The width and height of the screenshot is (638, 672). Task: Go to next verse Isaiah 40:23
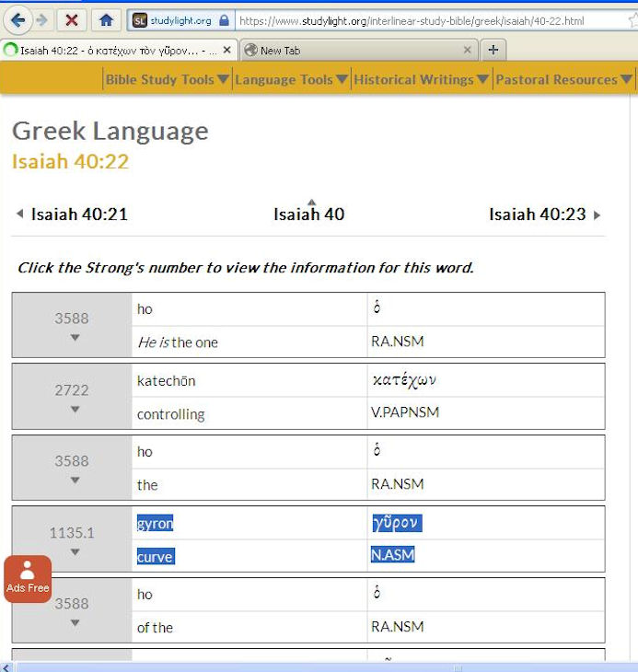click(x=544, y=214)
